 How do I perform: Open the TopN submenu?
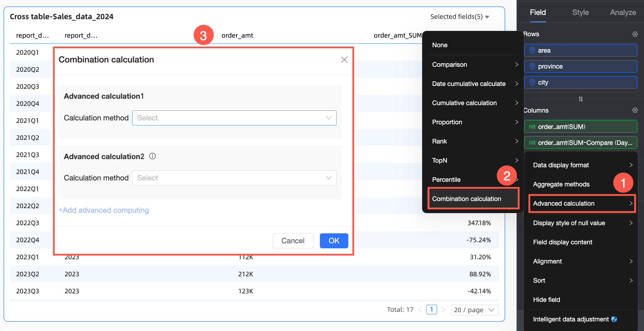click(x=473, y=161)
